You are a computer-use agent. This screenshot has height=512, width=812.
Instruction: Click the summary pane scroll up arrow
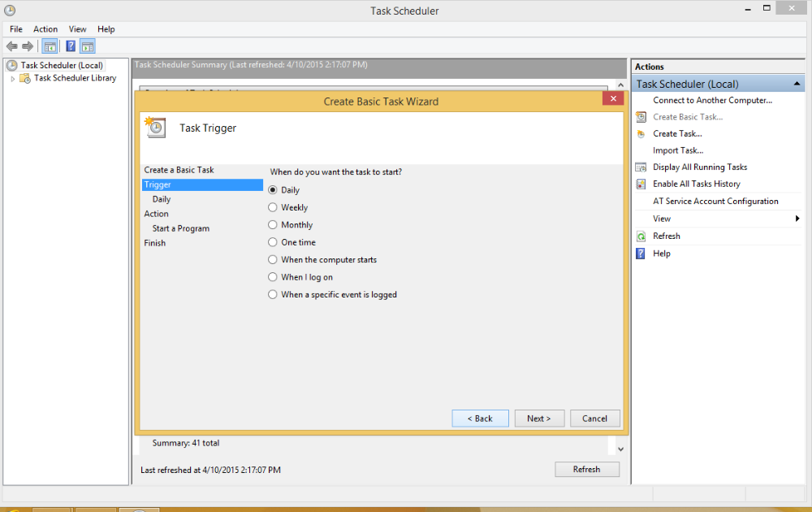621,85
